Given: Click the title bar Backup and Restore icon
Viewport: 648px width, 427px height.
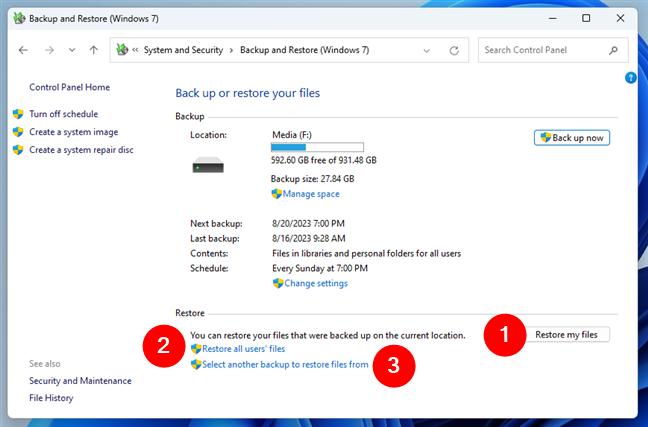Looking at the screenshot, I should (19, 18).
